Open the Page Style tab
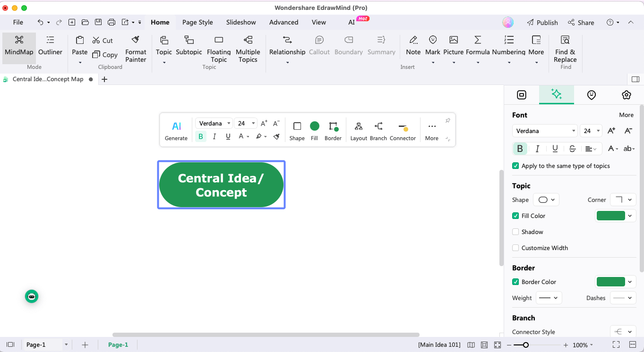644x352 pixels. pyautogui.click(x=197, y=22)
